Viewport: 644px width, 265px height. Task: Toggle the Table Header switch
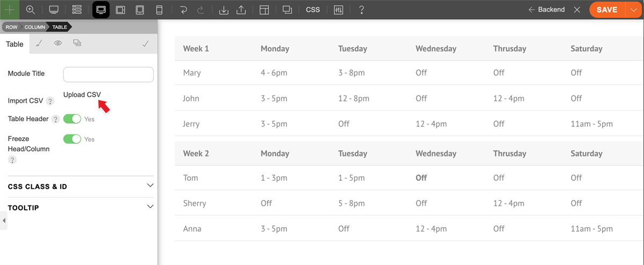(x=72, y=119)
